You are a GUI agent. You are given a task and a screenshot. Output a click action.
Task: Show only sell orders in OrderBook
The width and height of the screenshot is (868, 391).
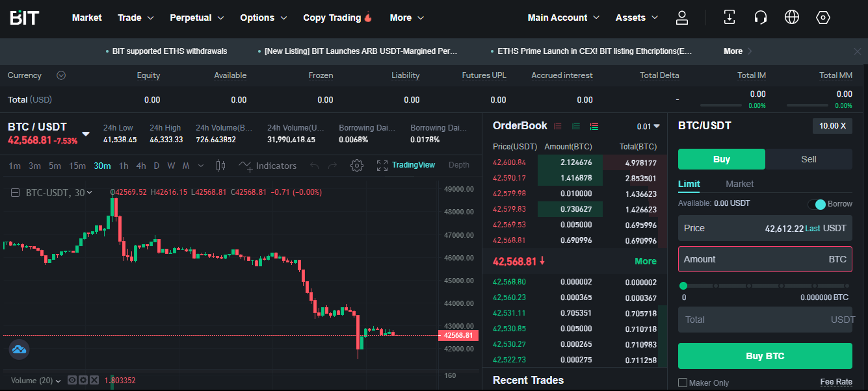coord(558,126)
